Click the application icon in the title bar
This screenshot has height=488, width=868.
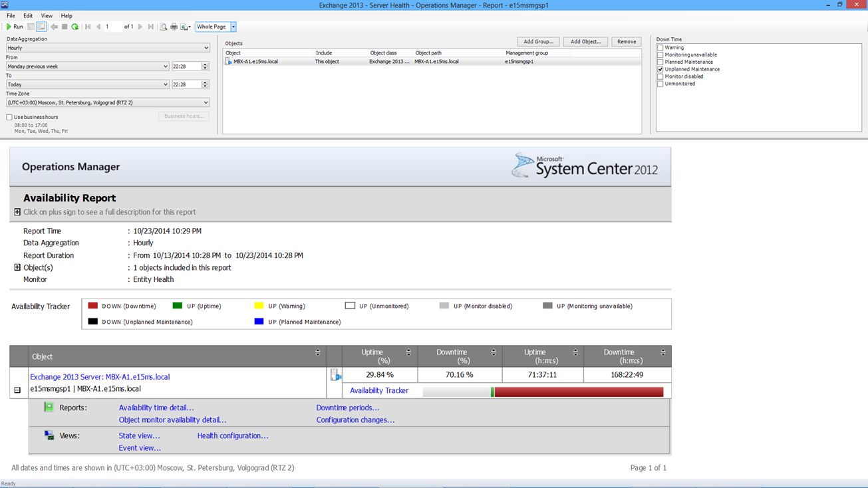click(5, 5)
